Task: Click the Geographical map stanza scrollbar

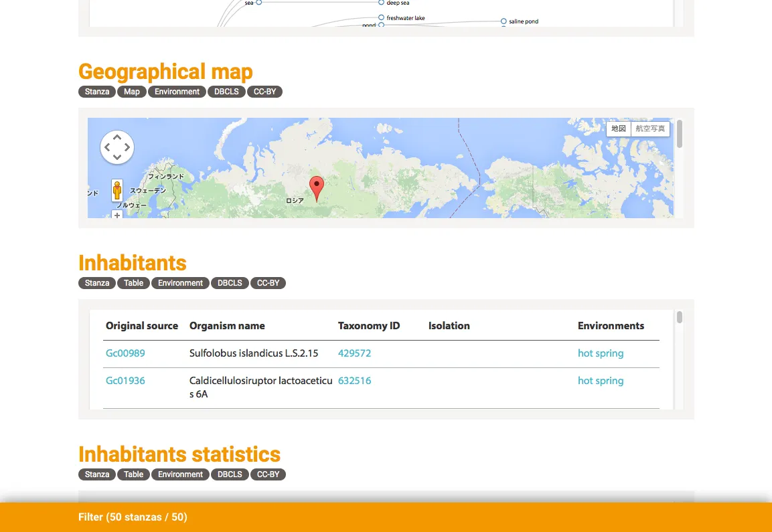Action: click(x=680, y=134)
